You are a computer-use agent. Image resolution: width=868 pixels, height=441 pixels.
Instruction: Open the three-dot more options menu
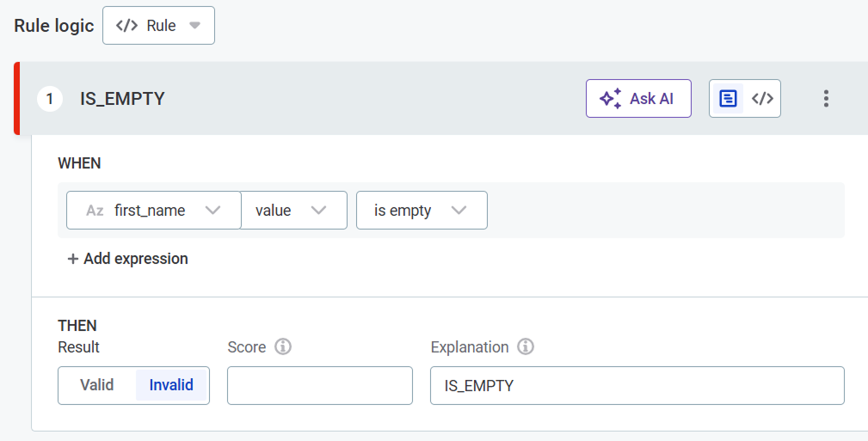[x=826, y=99]
